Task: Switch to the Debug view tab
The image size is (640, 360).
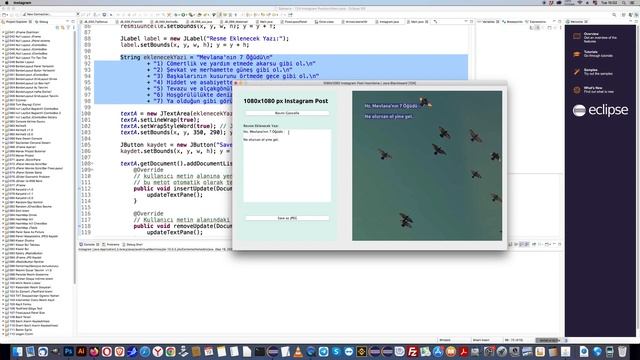Action: (x=42, y=22)
